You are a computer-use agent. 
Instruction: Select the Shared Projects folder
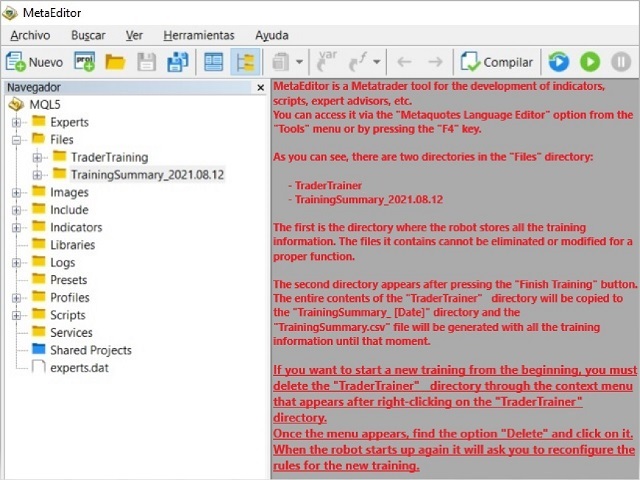pyautogui.click(x=91, y=350)
